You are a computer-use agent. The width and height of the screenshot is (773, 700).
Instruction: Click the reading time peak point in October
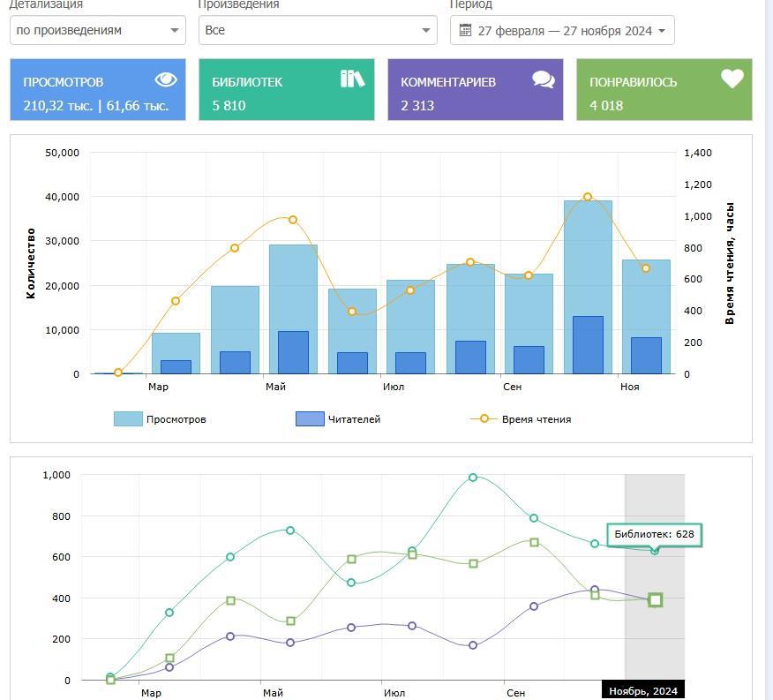coord(588,198)
